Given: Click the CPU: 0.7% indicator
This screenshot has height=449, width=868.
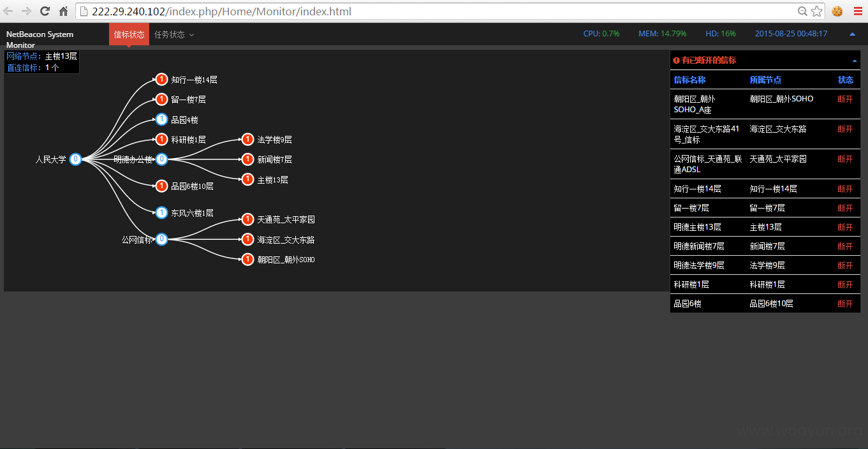Looking at the screenshot, I should click(x=601, y=34).
